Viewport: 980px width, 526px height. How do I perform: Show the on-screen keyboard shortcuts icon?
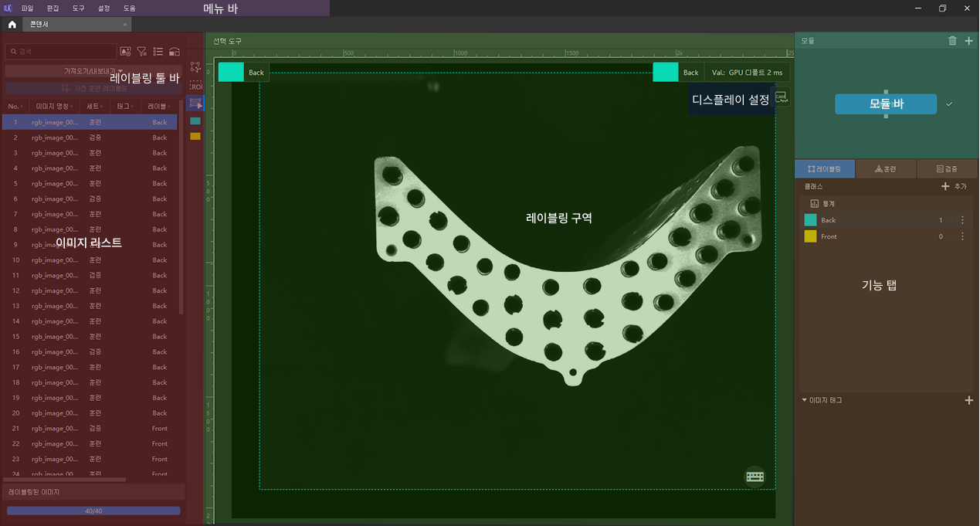coord(754,477)
